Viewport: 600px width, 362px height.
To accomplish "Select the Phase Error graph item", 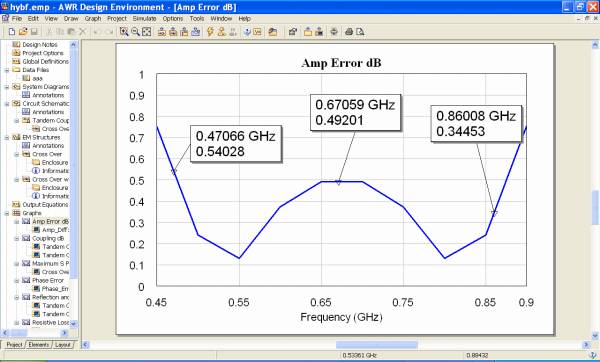I will coord(47,280).
